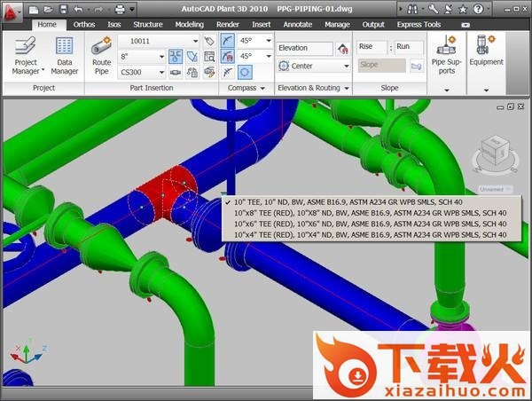The image size is (532, 401).
Task: Open the Center justification dropdown
Action: (347, 66)
